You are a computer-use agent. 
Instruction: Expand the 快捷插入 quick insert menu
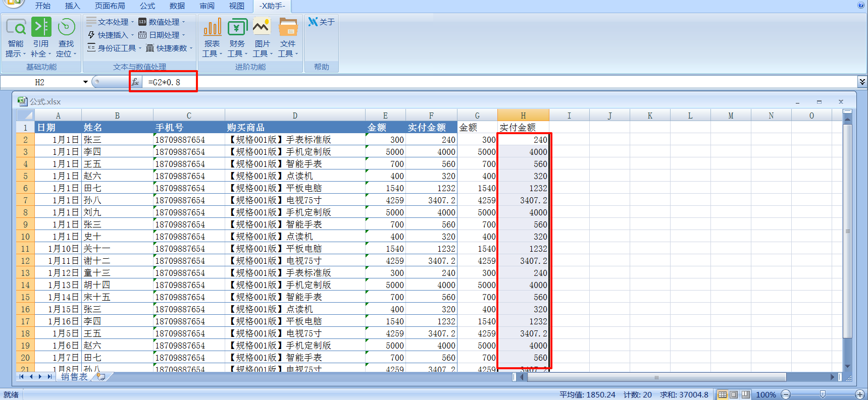point(110,35)
